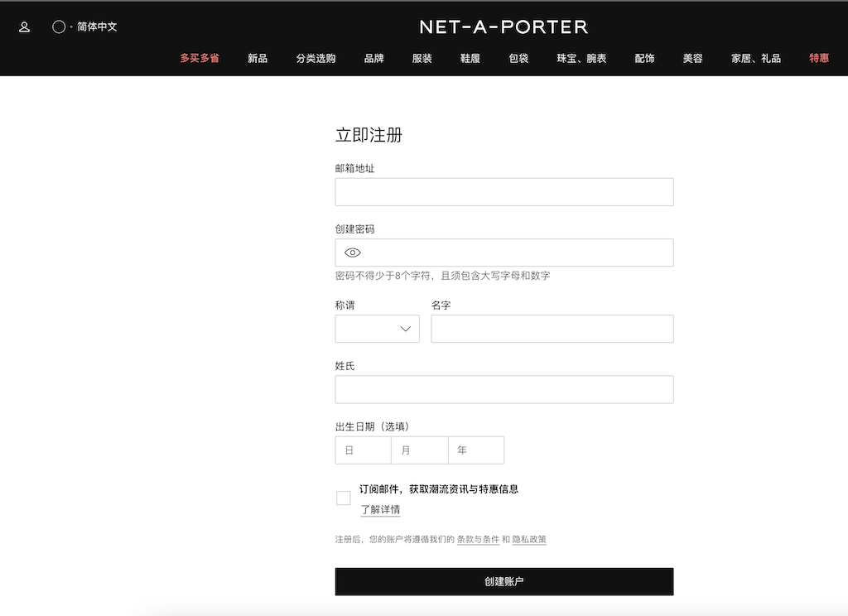The width and height of the screenshot is (848, 616).
Task: Focus the 邮箱地址 email field
Action: point(504,192)
